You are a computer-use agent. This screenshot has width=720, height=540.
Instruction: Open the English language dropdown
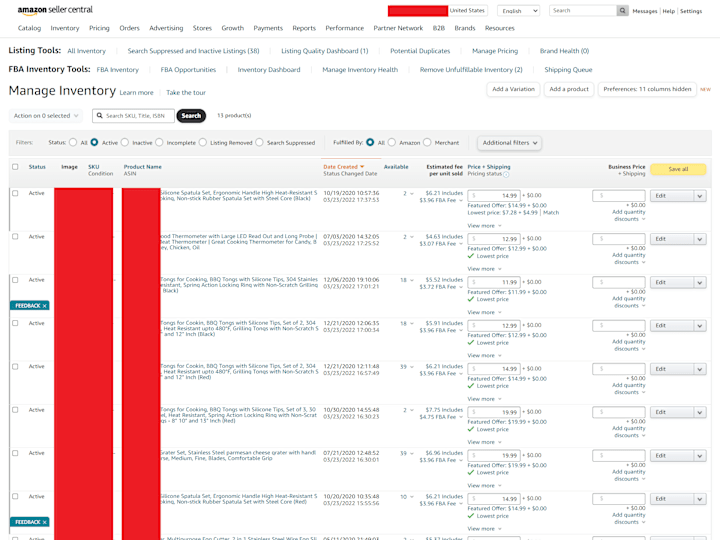tap(518, 11)
